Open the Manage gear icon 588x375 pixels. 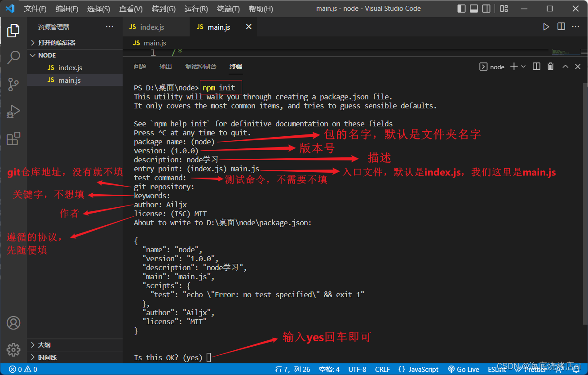pos(13,349)
